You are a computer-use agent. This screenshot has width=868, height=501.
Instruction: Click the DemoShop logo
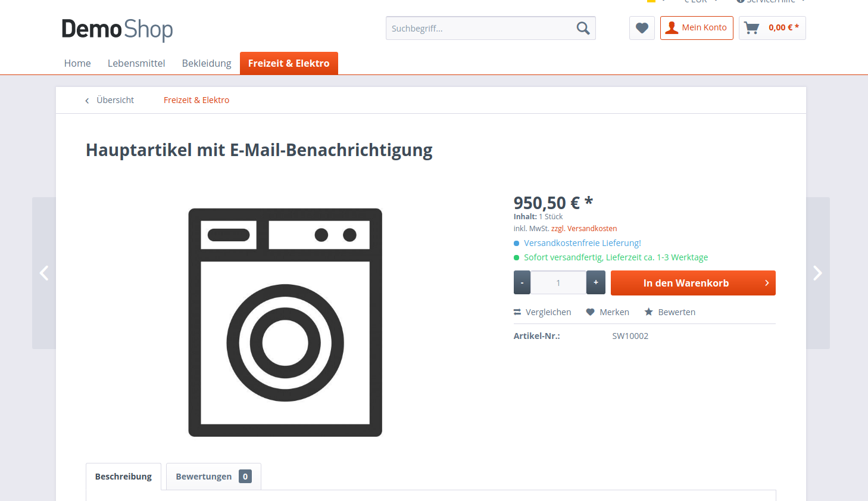click(x=117, y=30)
